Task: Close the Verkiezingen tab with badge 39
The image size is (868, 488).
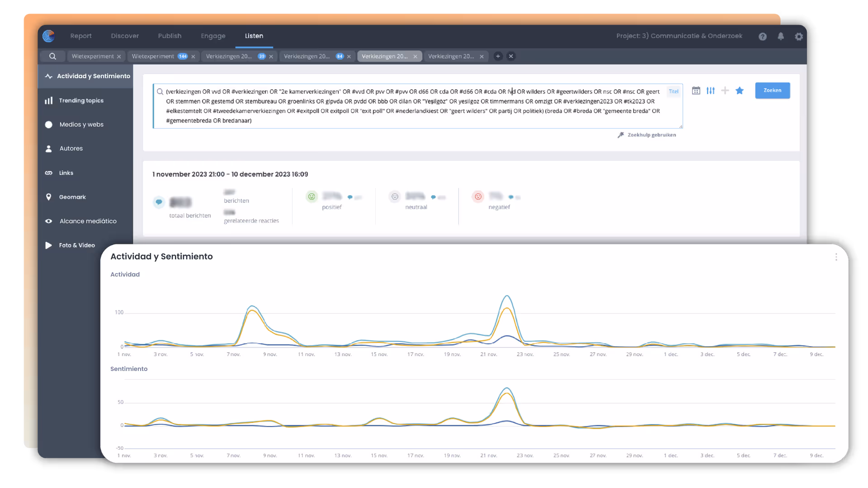Action: (271, 56)
